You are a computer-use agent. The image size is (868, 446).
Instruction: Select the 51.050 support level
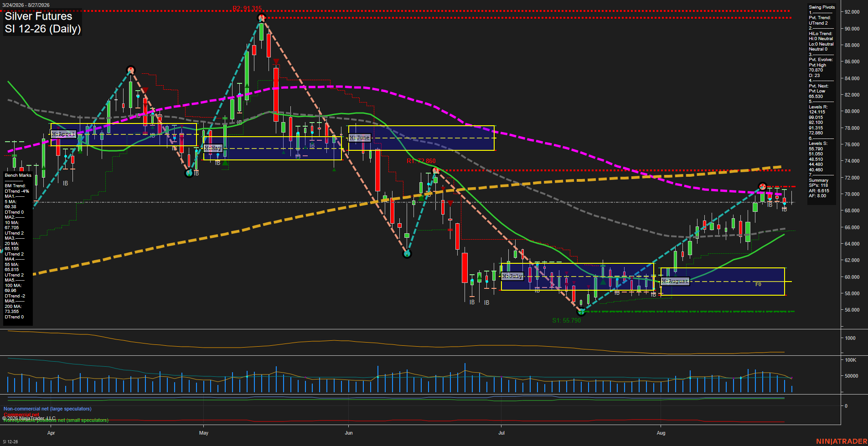816,154
